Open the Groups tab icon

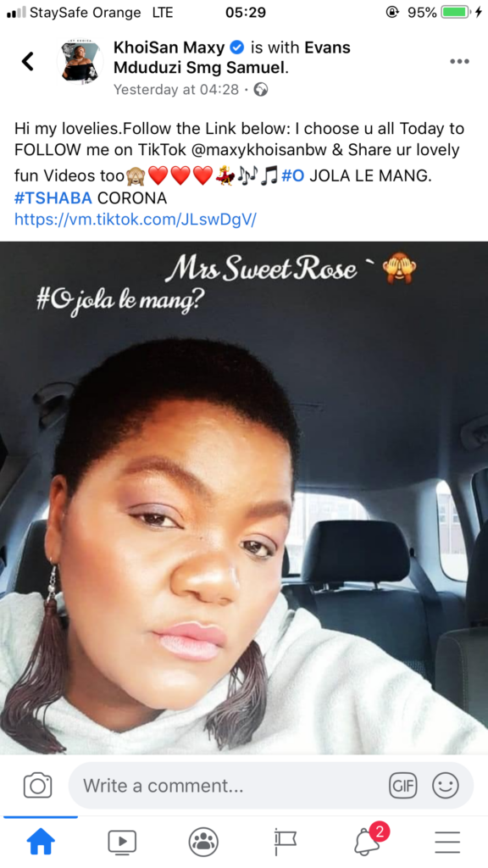203,842
